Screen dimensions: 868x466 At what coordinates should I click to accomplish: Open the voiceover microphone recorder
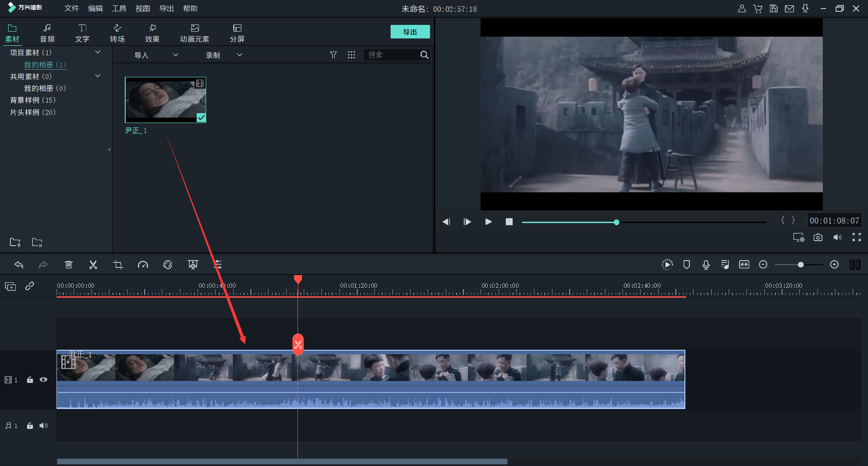click(706, 265)
